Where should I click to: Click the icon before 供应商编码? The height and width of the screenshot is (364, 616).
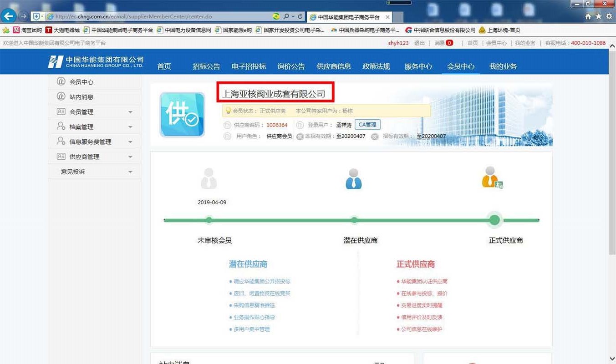tap(227, 125)
